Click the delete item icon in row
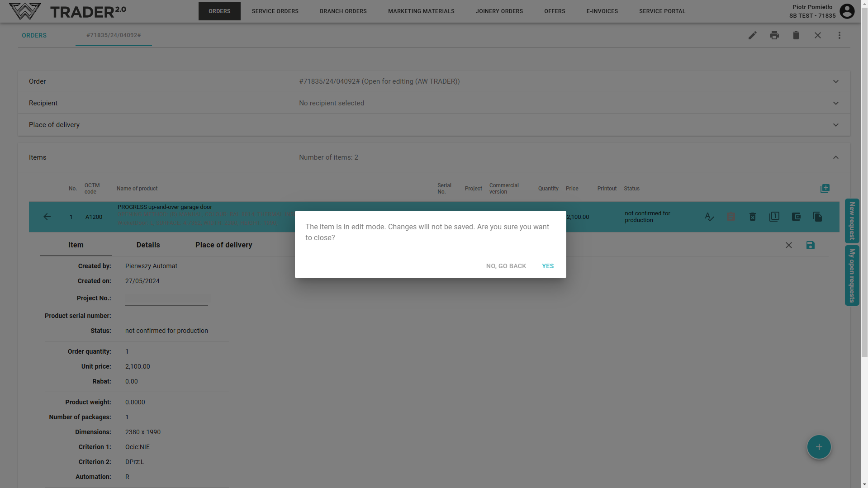 [x=752, y=217]
